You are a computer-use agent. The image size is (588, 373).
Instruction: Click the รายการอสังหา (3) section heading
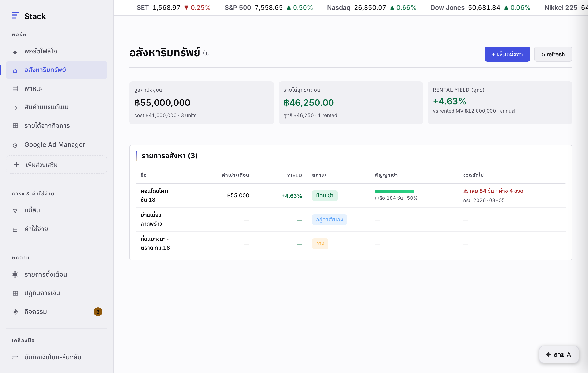(170, 156)
